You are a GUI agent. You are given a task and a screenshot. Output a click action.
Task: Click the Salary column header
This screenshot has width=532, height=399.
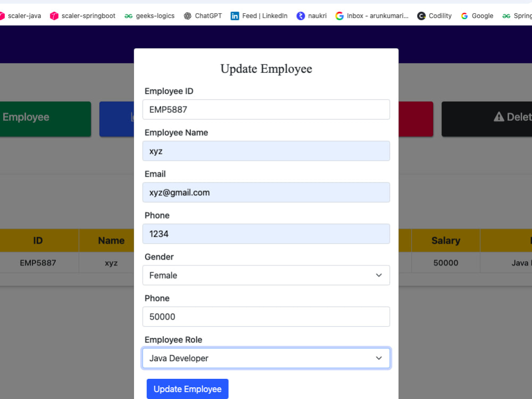click(446, 240)
